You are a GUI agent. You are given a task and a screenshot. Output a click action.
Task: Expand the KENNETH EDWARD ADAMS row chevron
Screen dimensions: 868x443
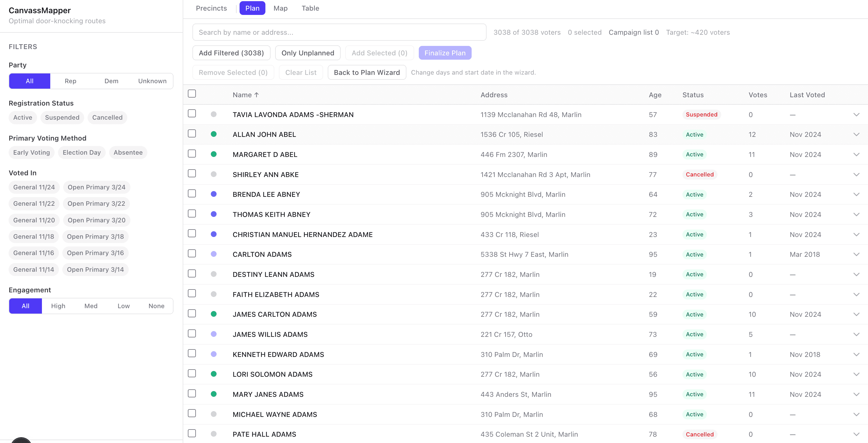856,354
